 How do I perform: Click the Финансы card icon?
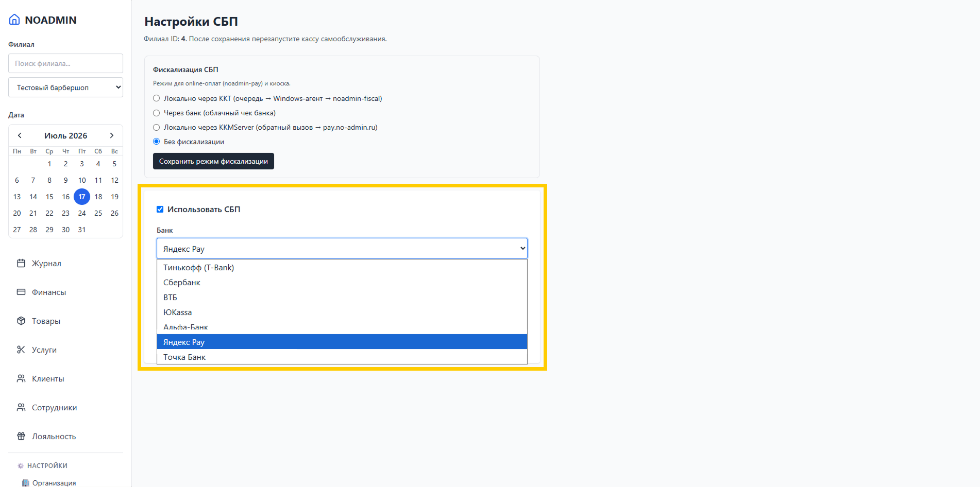pos(21,292)
